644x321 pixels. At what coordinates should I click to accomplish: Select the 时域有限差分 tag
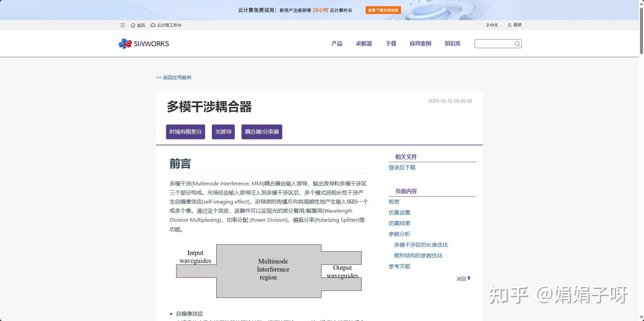[x=186, y=132]
